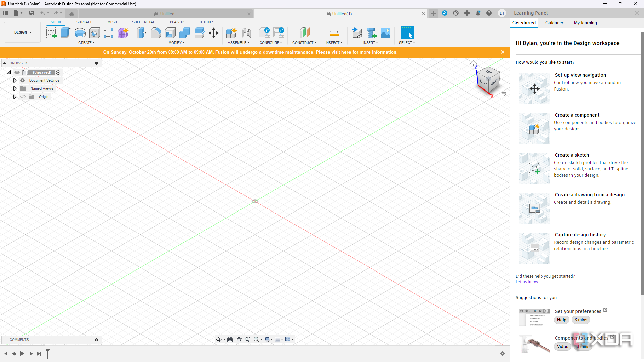The image size is (644, 362).
Task: Open the Modify dropdown menu
Action: point(177,43)
